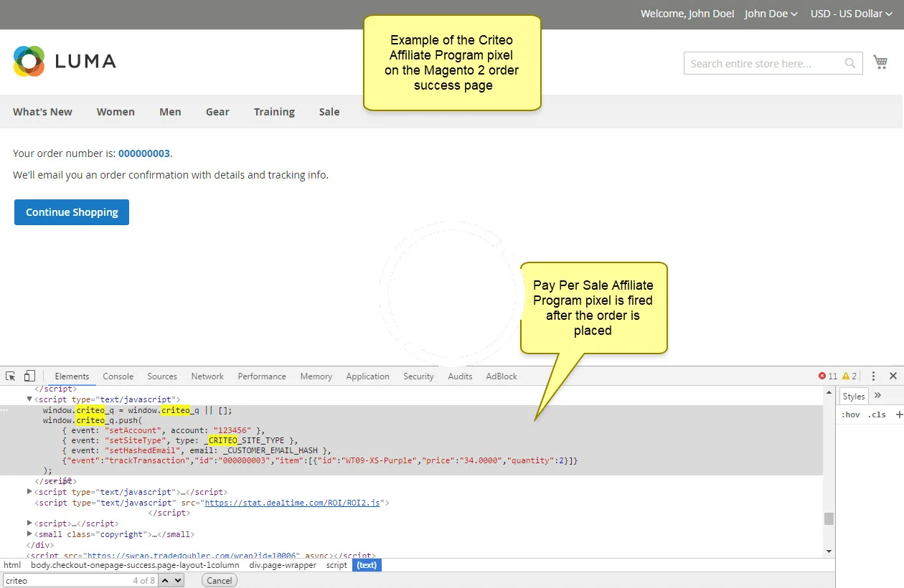
Task: Switch to the Security tab
Action: point(418,376)
